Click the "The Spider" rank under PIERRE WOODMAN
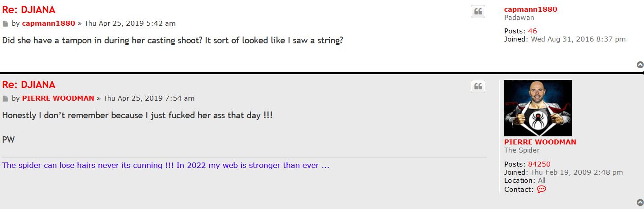The width and height of the screenshot is (644, 209). [x=521, y=150]
